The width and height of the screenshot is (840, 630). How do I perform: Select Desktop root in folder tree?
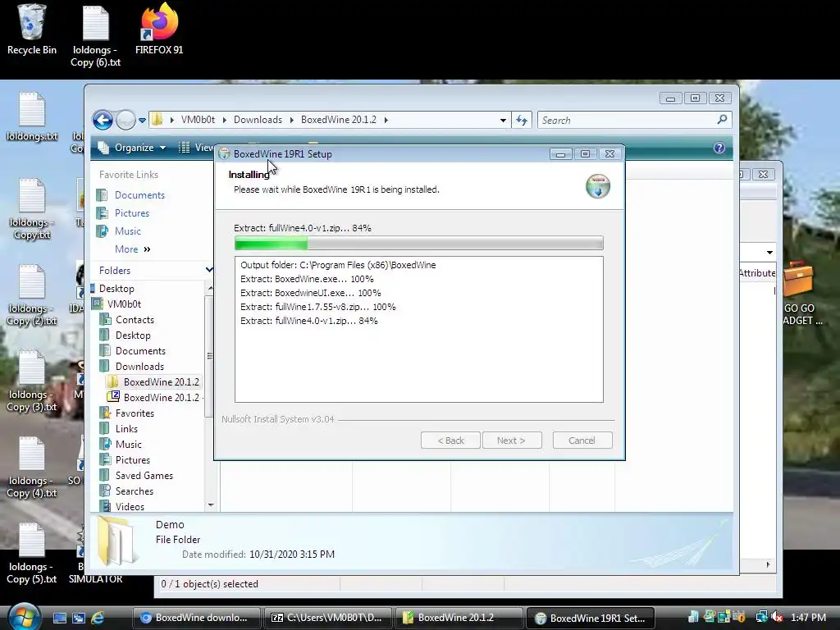point(116,288)
